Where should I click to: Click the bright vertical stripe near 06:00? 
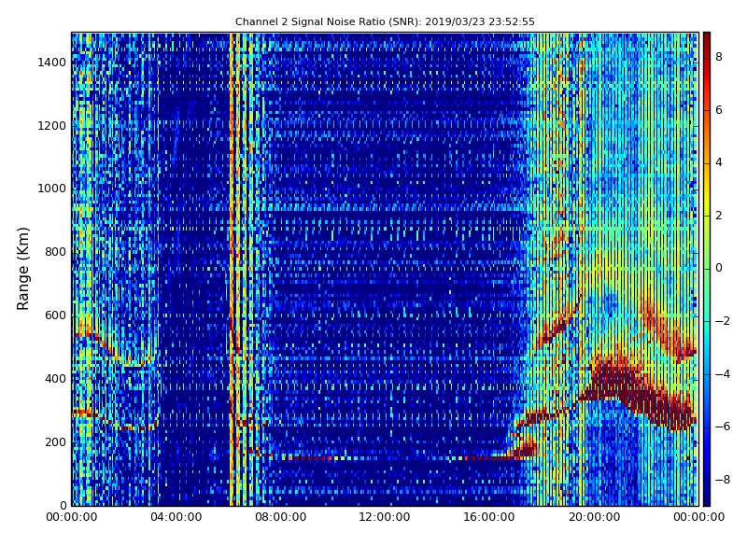(231, 269)
